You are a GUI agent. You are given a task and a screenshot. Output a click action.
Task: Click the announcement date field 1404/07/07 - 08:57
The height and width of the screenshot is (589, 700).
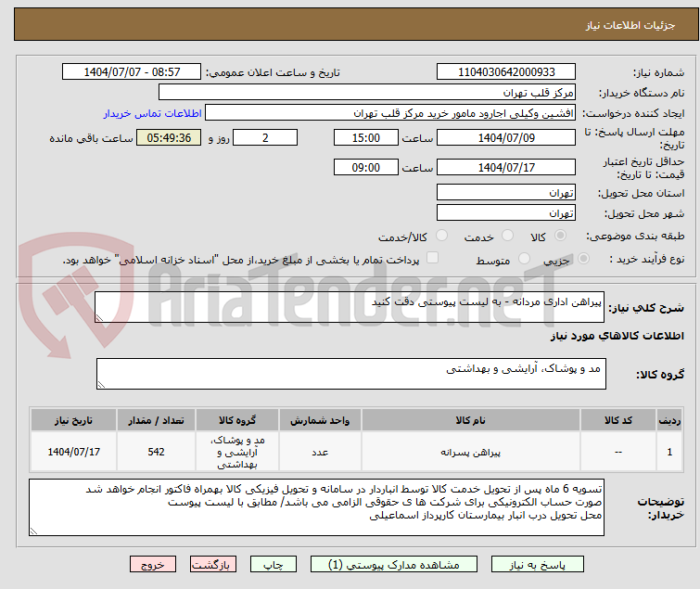click(132, 72)
